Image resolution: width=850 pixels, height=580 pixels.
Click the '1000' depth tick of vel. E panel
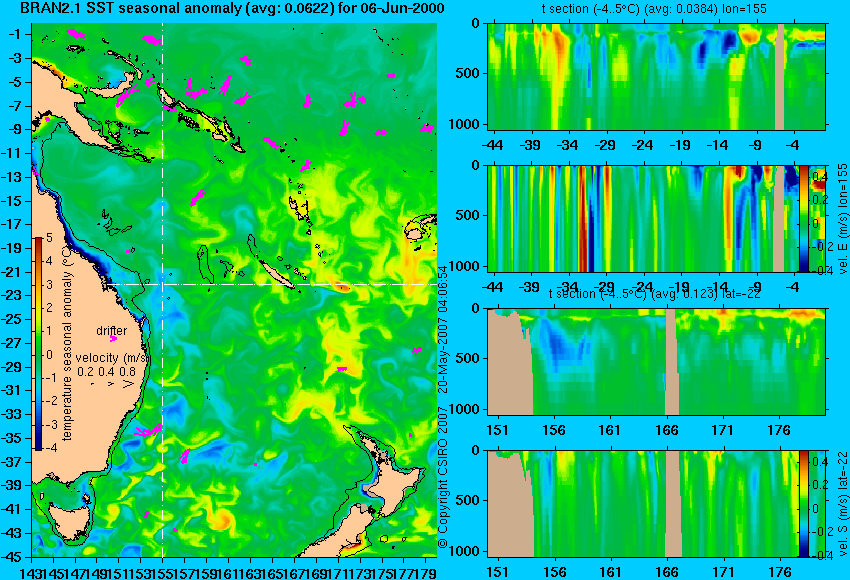(x=464, y=266)
